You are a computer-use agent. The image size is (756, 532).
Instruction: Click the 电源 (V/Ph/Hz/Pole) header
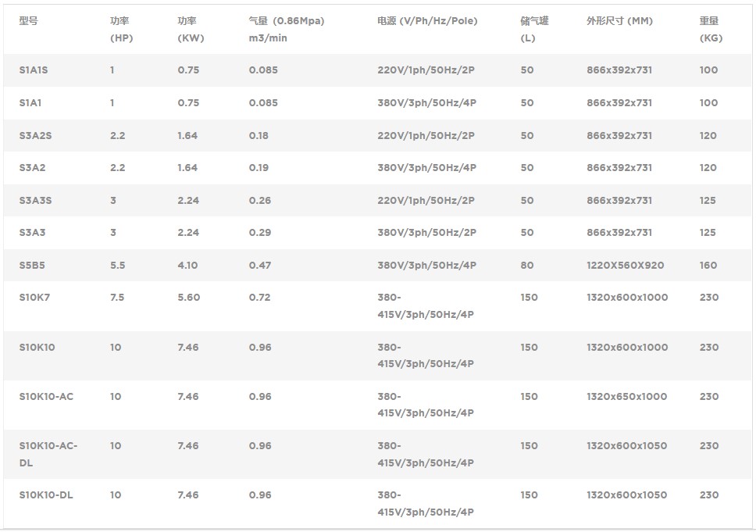426,21
